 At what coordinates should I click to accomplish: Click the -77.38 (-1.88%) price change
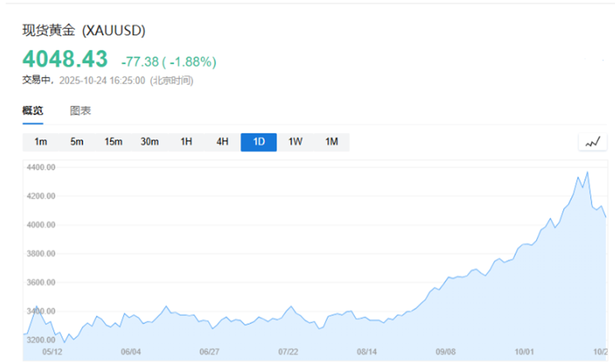click(x=169, y=62)
